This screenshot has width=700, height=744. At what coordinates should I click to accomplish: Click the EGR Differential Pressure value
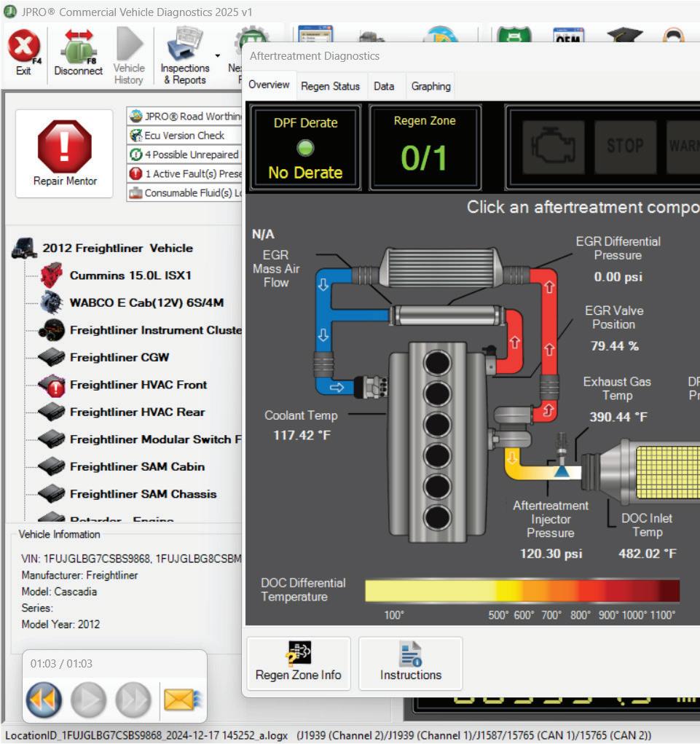[618, 277]
